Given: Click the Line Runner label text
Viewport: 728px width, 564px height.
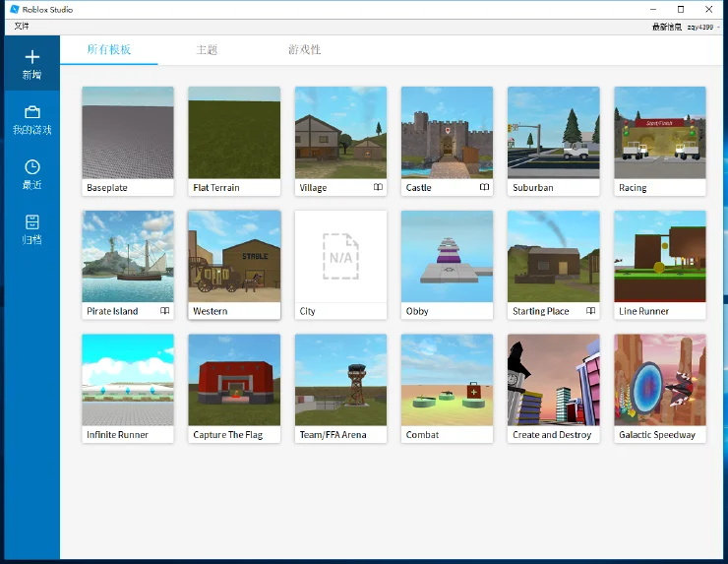Looking at the screenshot, I should coord(643,311).
